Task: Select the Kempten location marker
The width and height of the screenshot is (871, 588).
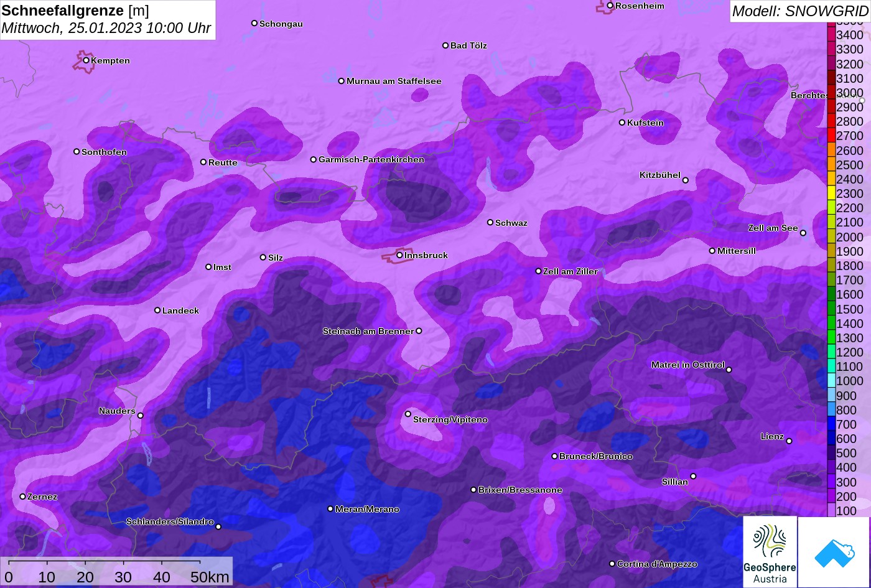Action: click(86, 60)
